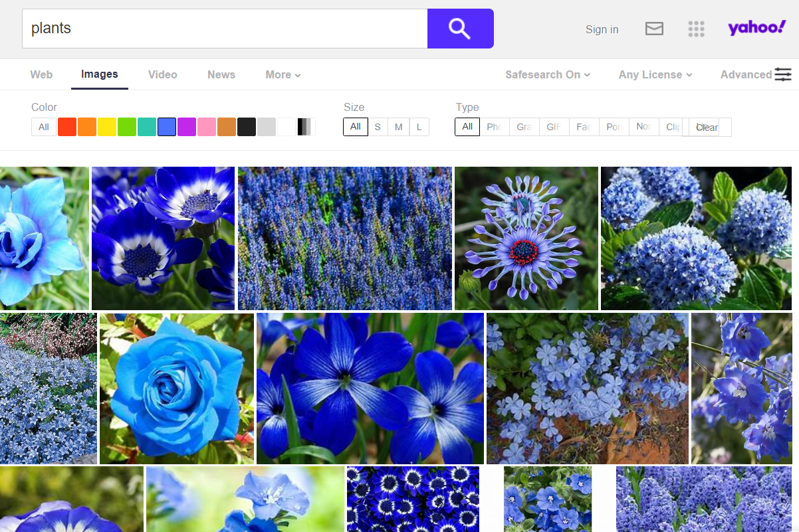This screenshot has height=532, width=799.
Task: Select the medium size filter M
Action: click(x=398, y=127)
